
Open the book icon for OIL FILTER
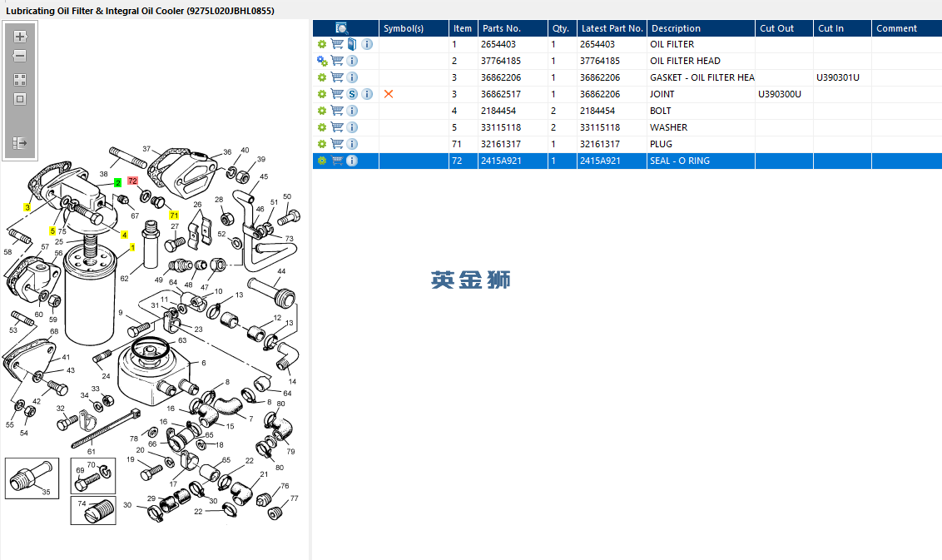point(352,44)
